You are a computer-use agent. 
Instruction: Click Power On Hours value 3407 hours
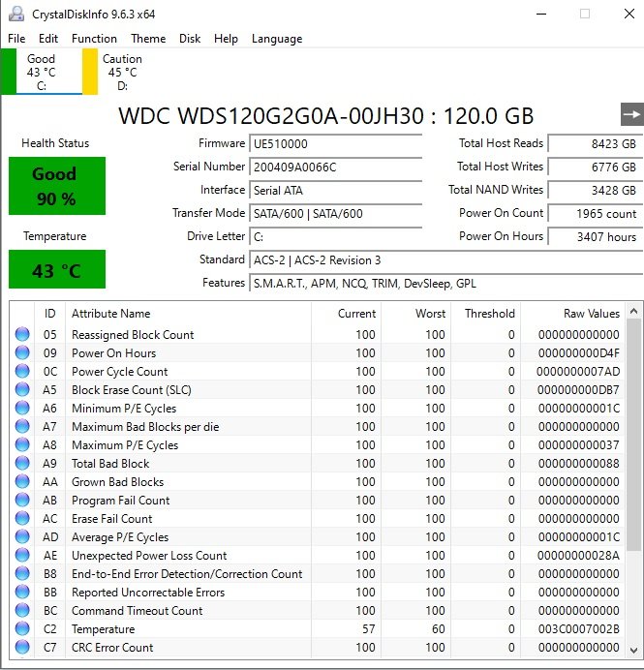pos(596,236)
